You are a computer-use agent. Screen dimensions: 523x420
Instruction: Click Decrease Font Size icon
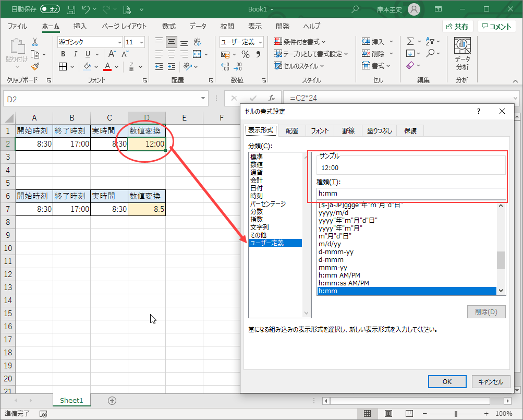(x=125, y=54)
